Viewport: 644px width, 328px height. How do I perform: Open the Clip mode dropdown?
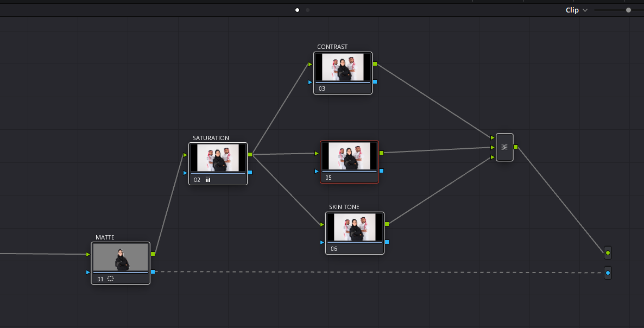pyautogui.click(x=577, y=10)
